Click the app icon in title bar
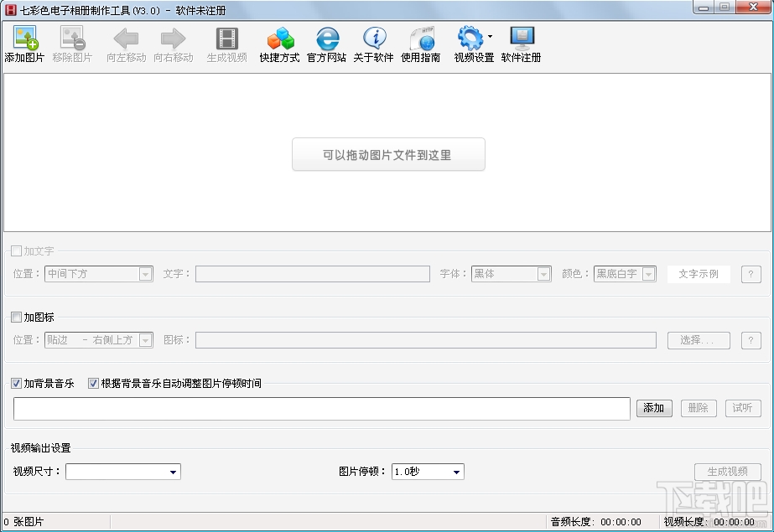The width and height of the screenshot is (774, 532). (x=10, y=10)
